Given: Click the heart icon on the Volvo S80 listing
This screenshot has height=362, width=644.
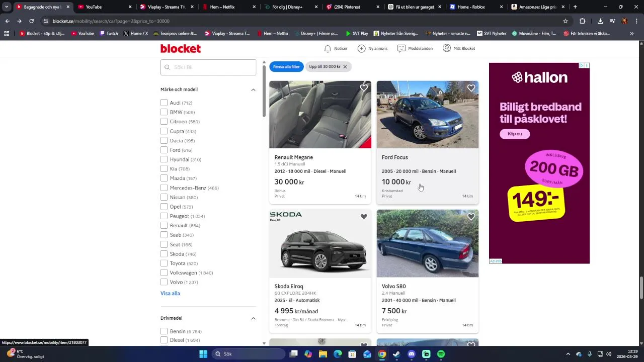Looking at the screenshot, I should 471,217.
